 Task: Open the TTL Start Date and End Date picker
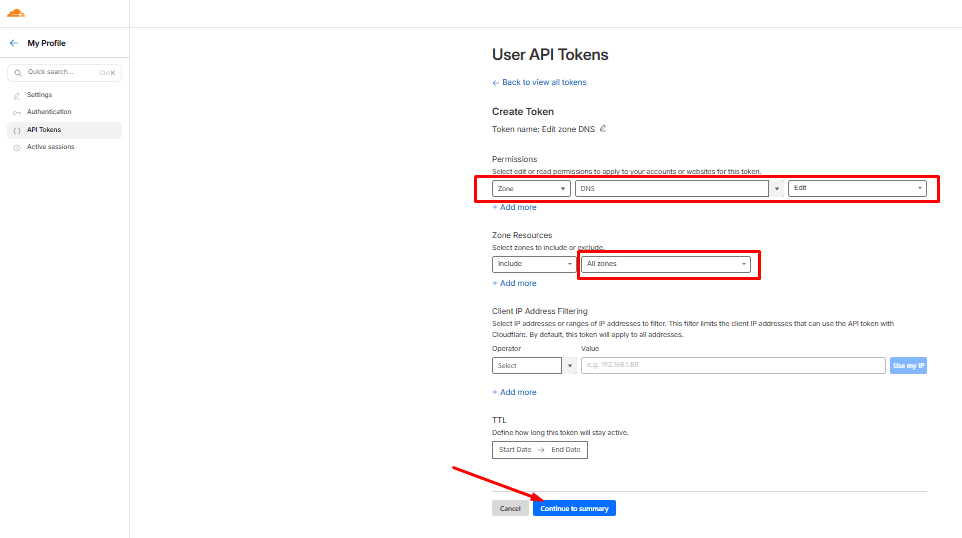click(540, 450)
